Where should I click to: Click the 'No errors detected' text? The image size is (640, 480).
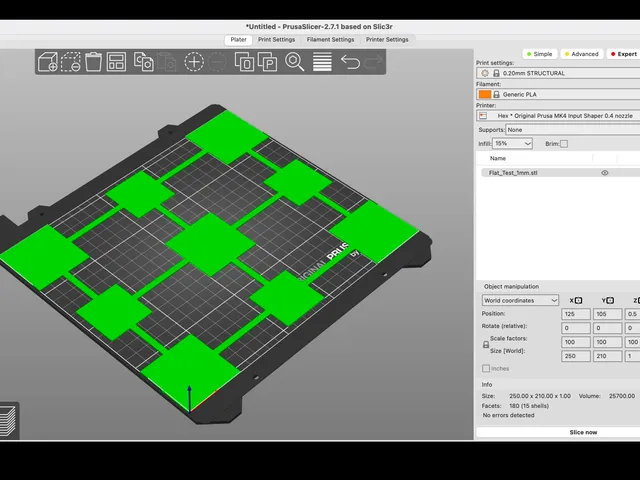point(508,415)
